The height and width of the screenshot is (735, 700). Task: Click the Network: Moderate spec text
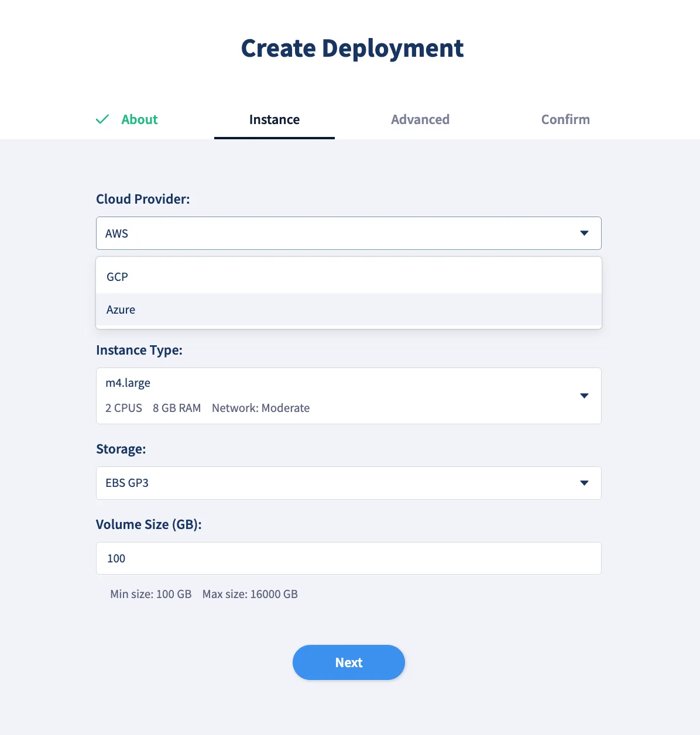[x=260, y=408]
